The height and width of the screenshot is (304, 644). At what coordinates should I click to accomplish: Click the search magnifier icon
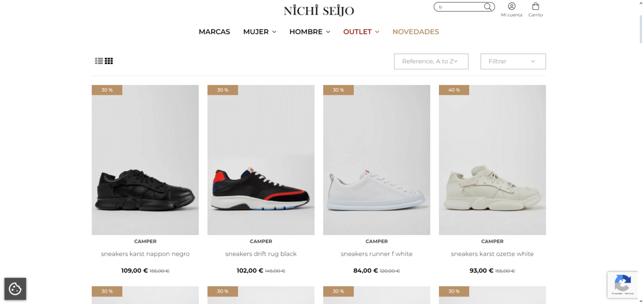pyautogui.click(x=488, y=7)
